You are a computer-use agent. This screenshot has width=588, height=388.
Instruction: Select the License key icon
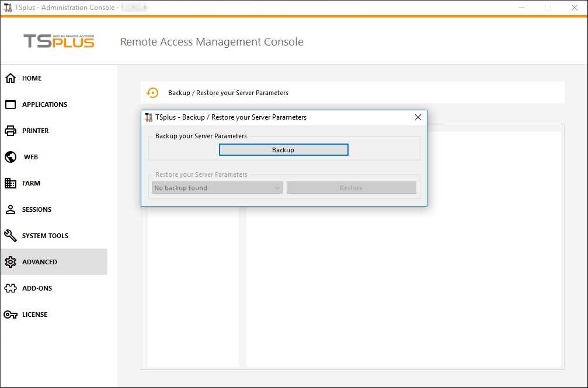click(x=10, y=314)
